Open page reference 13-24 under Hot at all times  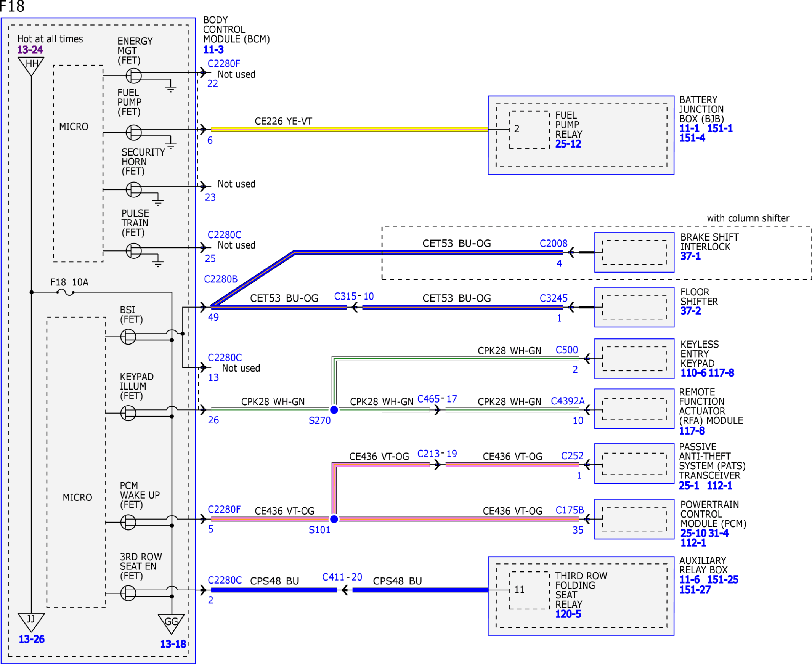click(30, 50)
